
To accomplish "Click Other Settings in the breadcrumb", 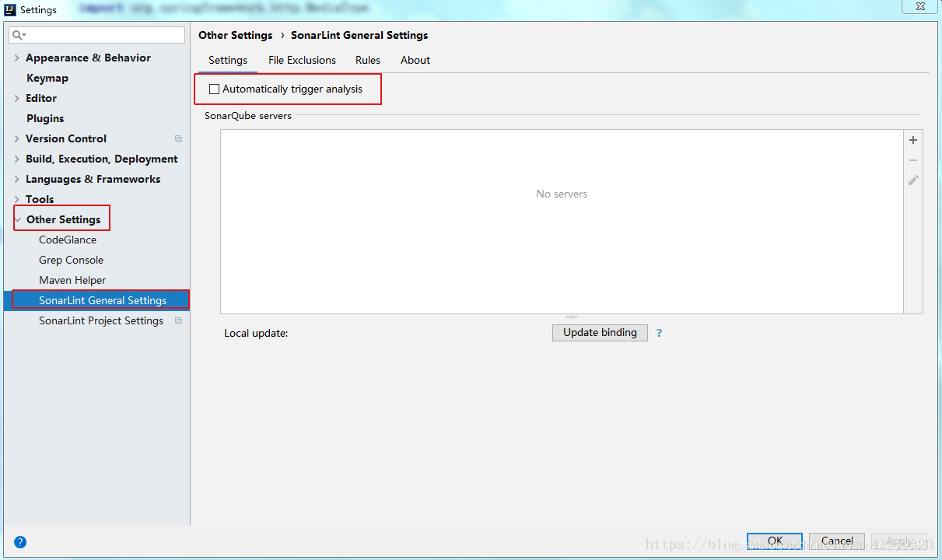I will coord(236,36).
